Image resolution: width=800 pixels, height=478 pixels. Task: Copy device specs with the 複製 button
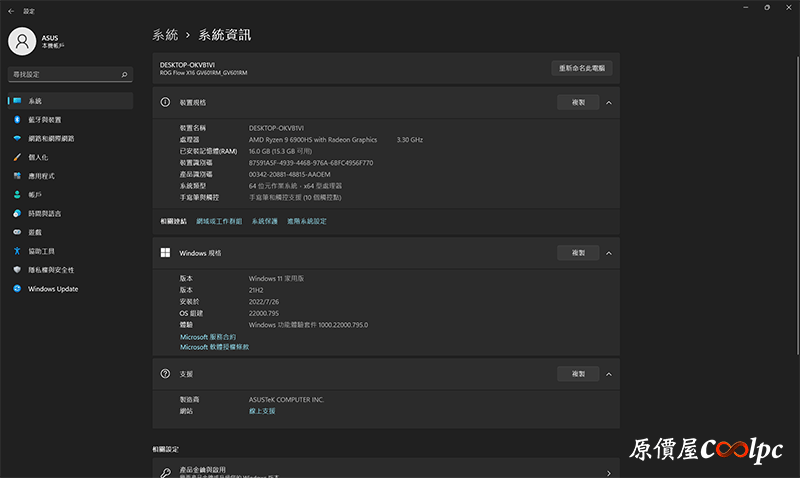(578, 103)
